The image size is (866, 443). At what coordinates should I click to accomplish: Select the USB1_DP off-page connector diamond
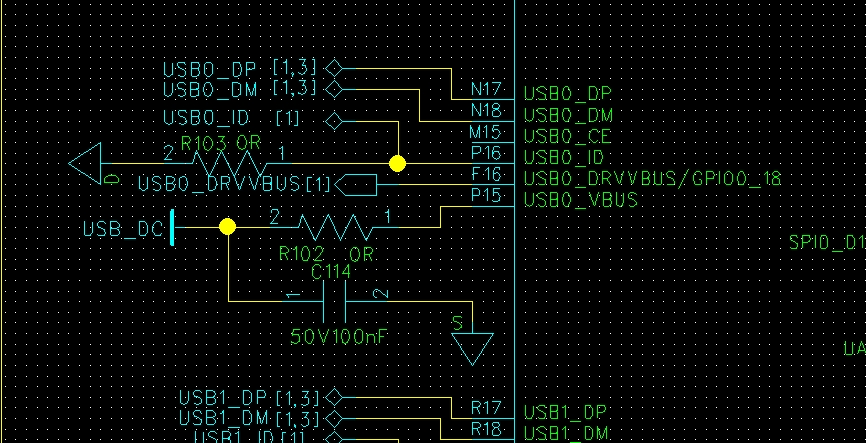[x=334, y=397]
